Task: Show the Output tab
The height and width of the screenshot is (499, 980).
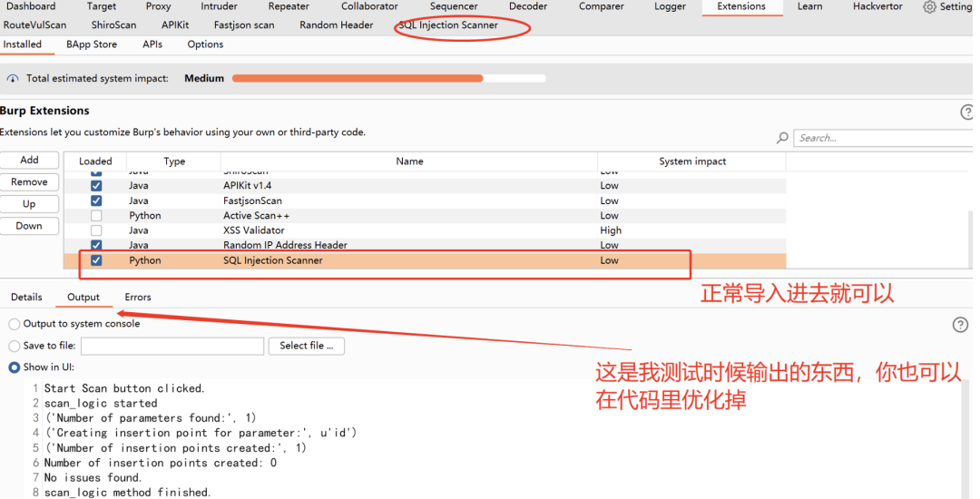Action: [83, 298]
